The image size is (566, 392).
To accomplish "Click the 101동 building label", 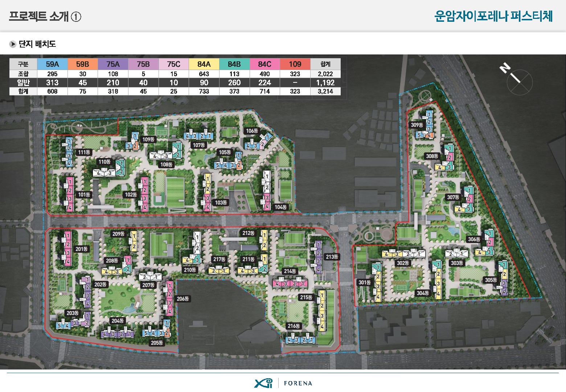I will [x=84, y=195].
